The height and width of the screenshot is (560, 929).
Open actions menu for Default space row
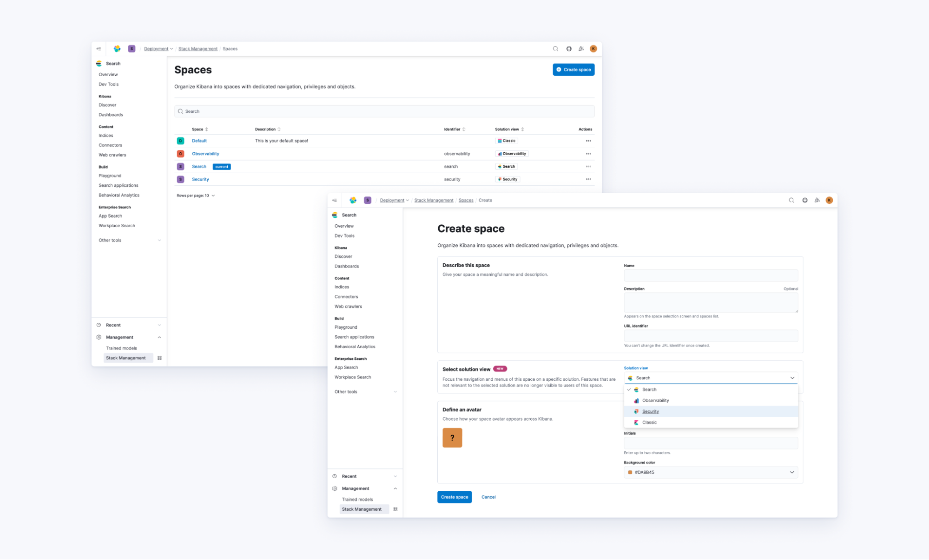[588, 141]
